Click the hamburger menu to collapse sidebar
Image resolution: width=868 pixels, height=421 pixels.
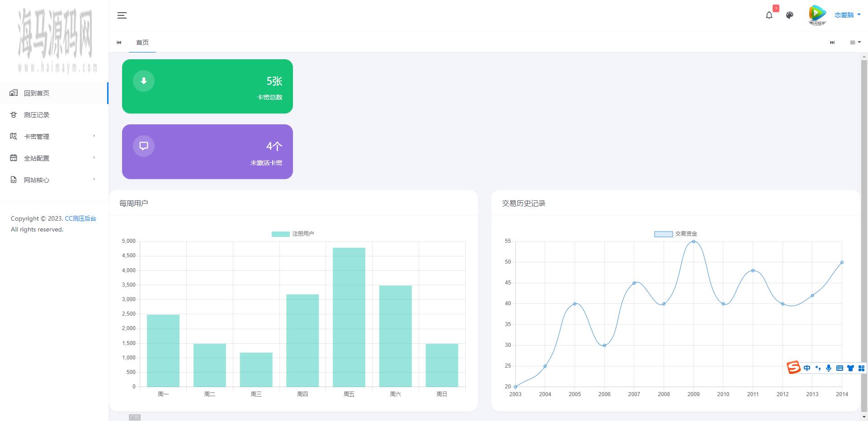(122, 15)
